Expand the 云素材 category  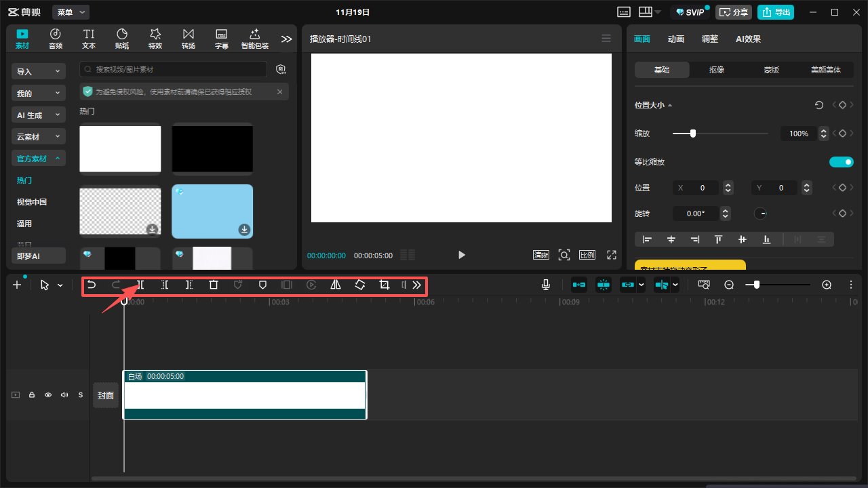pyautogui.click(x=38, y=137)
